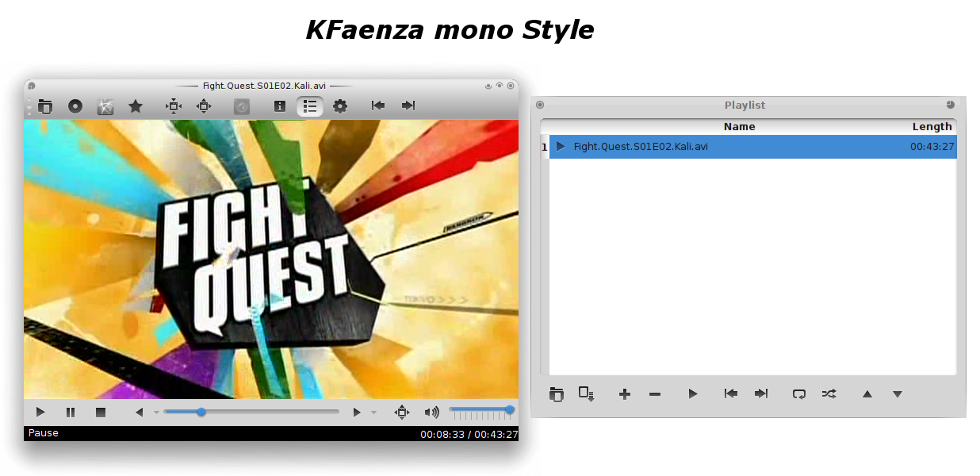The width and height of the screenshot is (980, 476).
Task: Click the Length column header
Action: [932, 127]
